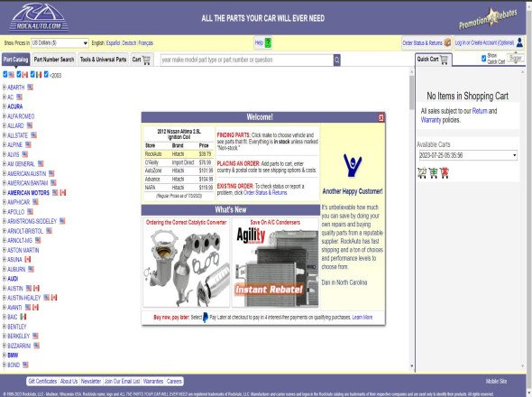Open the Return policy link
The height and width of the screenshot is (397, 532).
pos(480,111)
